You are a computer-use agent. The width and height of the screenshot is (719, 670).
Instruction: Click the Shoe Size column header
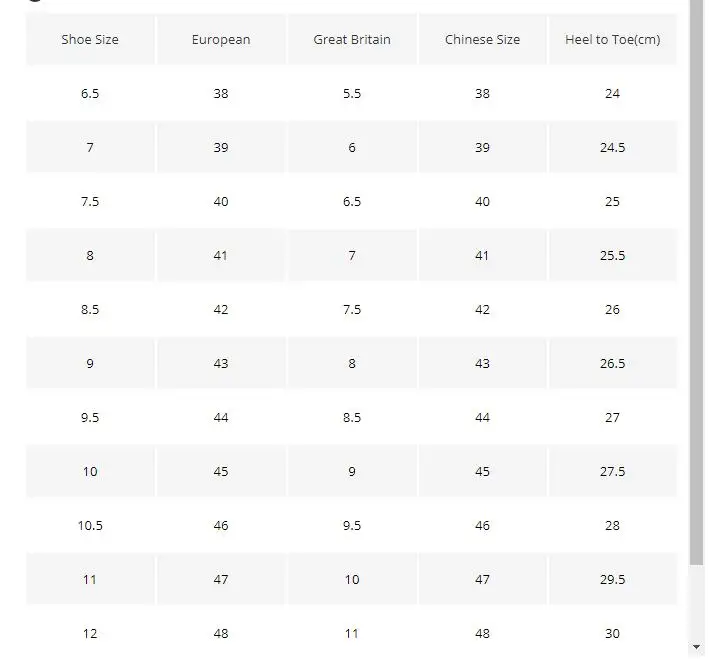[90, 39]
